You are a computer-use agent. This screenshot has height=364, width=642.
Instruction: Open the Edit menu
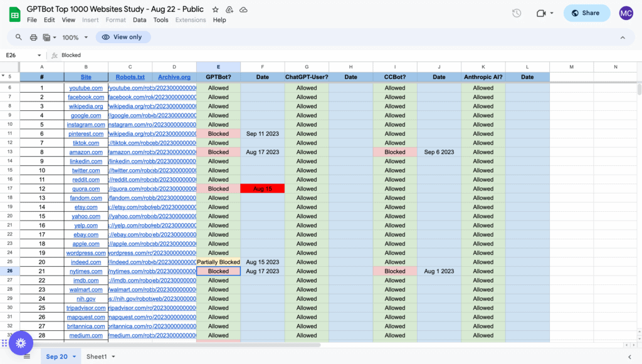coord(49,19)
